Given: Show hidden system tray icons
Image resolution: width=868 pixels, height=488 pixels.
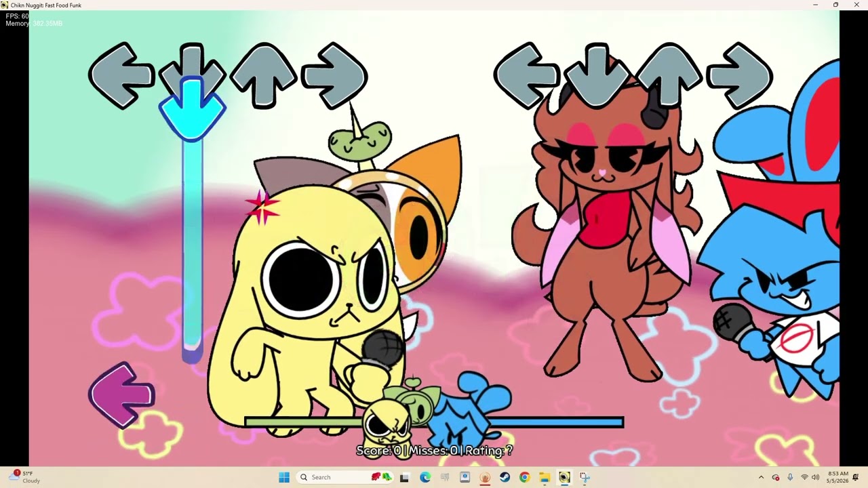Looking at the screenshot, I should [x=761, y=477].
